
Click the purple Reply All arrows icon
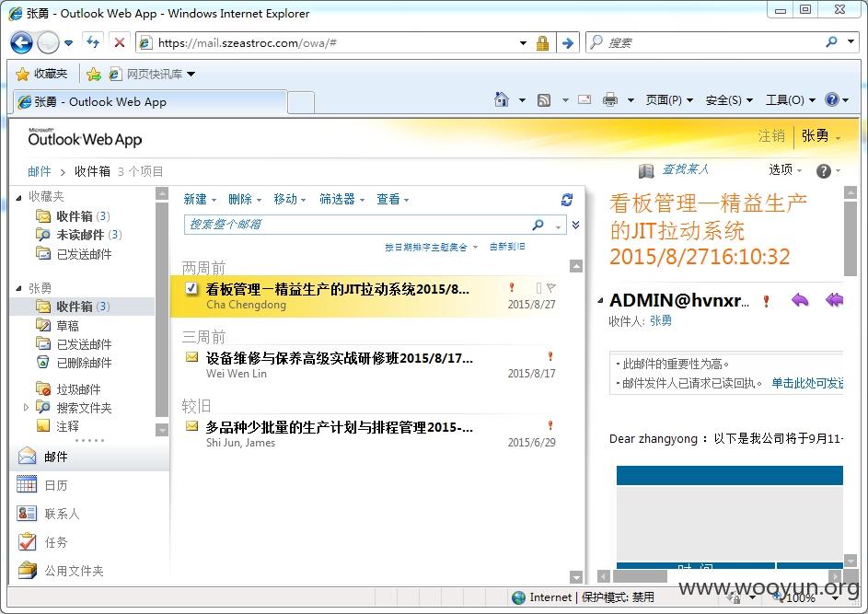click(834, 300)
